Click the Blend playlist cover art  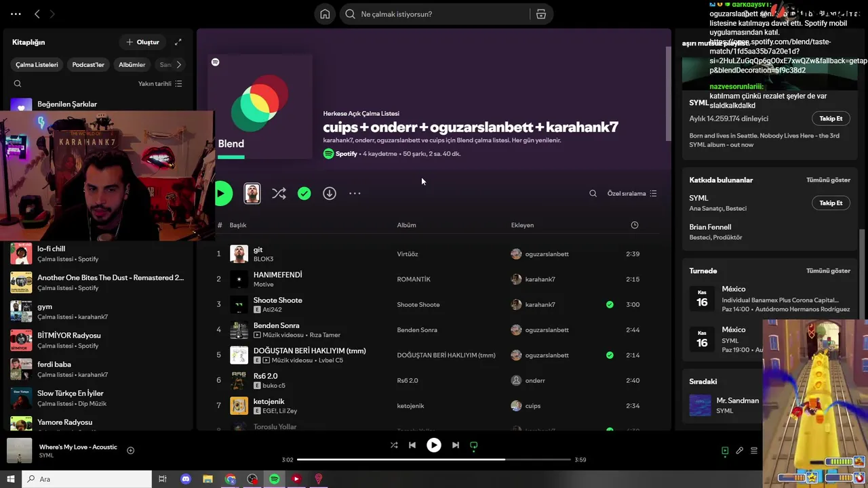tap(260, 106)
